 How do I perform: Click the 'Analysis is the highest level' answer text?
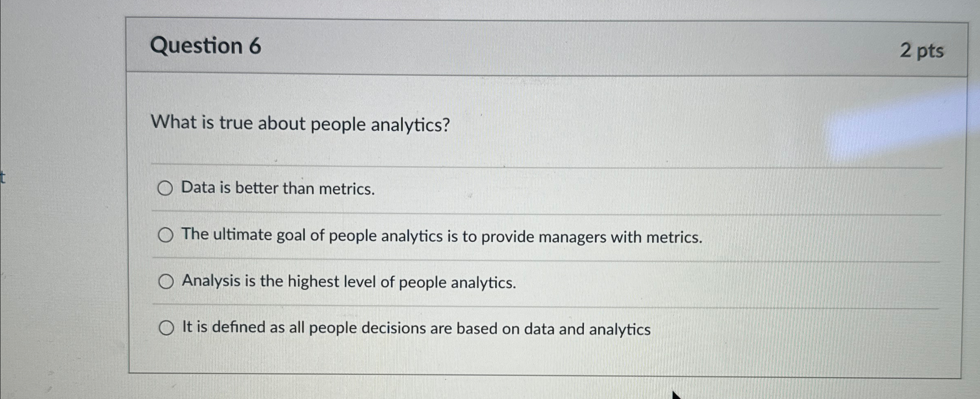click(349, 282)
